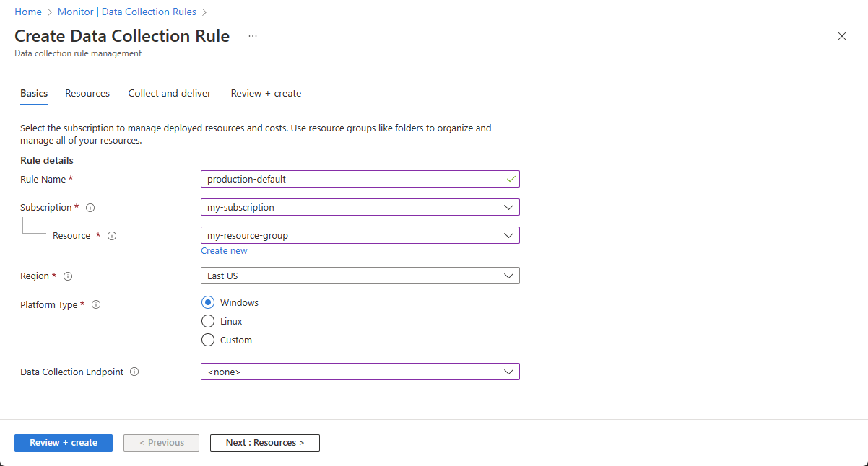Expand the Subscription dropdown
Image resolution: width=868 pixels, height=466 pixels.
[360, 207]
